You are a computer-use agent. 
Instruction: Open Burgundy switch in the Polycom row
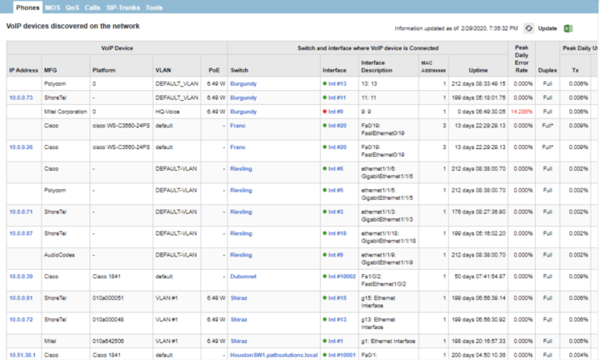(243, 84)
